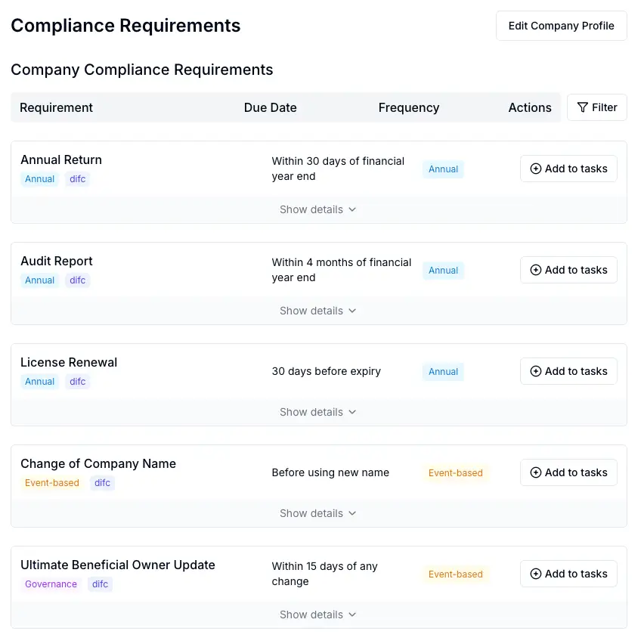Open the Filter options with the funnel icon
Screen dimensions: 644x644
(596, 107)
